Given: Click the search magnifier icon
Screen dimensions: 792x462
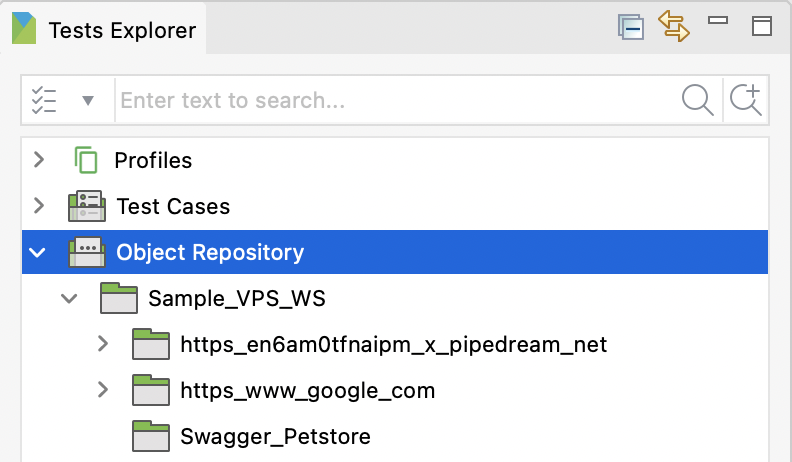Looking at the screenshot, I should coord(697,100).
